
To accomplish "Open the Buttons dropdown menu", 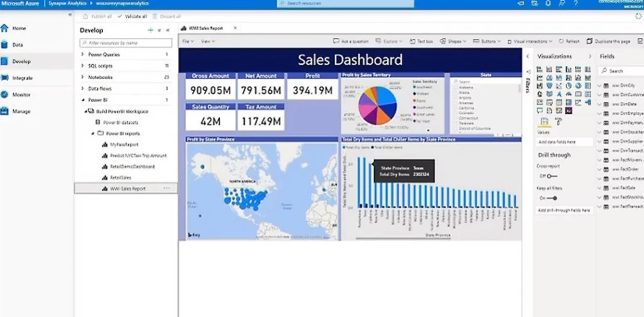I will point(487,42).
